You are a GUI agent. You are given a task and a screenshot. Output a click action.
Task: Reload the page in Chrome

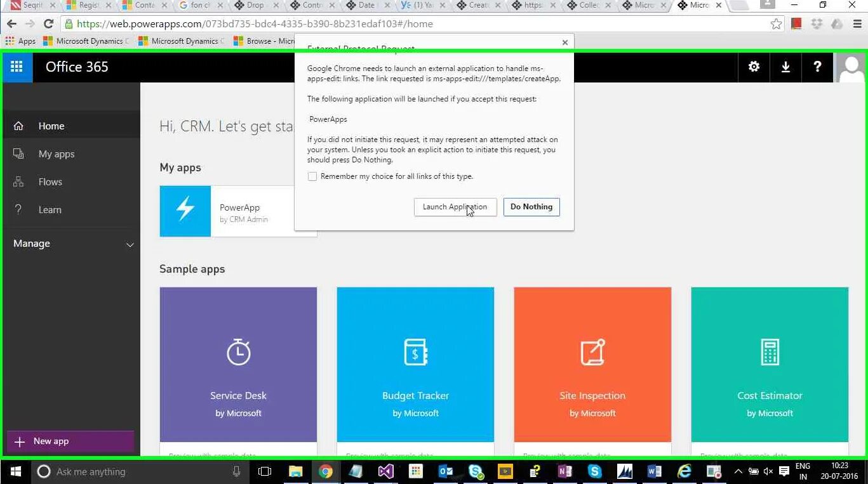tap(48, 24)
